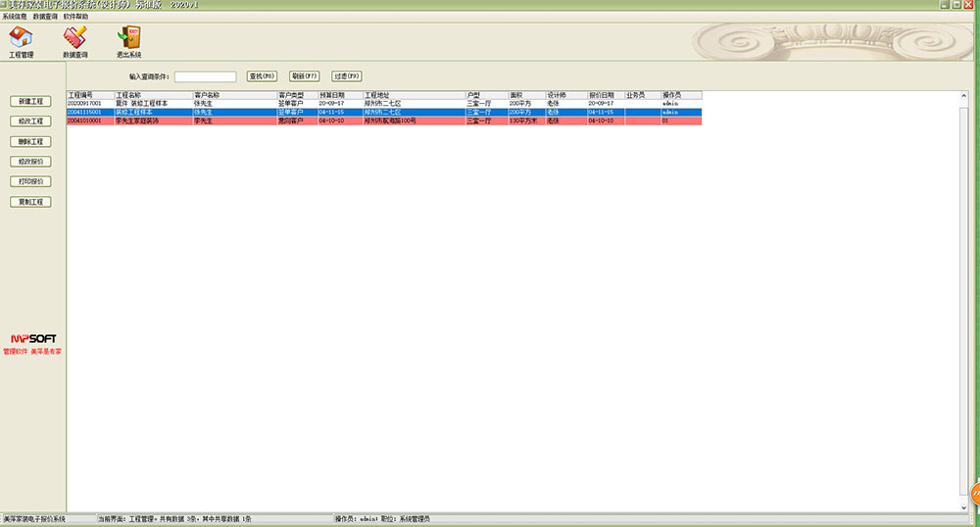Click the 修改报价 button
The width and height of the screenshot is (980, 527).
[30, 162]
